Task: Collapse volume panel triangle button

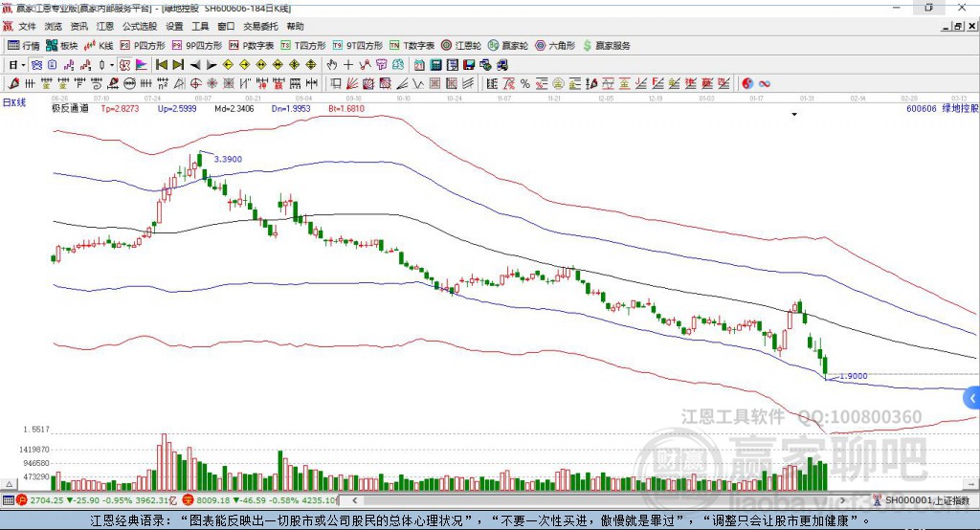Action: pyautogui.click(x=9, y=484)
